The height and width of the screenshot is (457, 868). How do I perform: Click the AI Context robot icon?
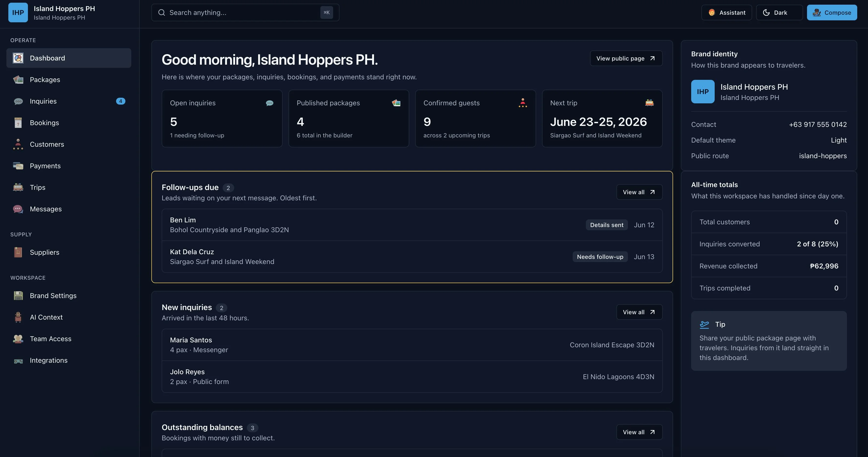[18, 317]
